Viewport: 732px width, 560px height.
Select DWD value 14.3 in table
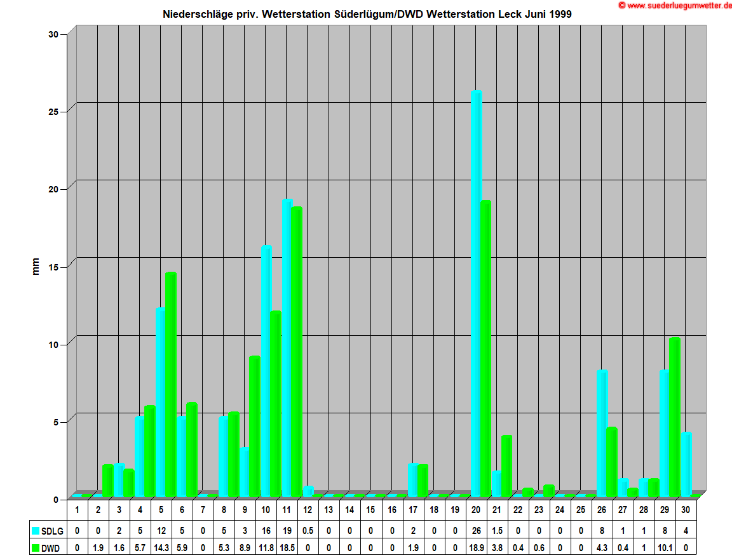(160, 546)
